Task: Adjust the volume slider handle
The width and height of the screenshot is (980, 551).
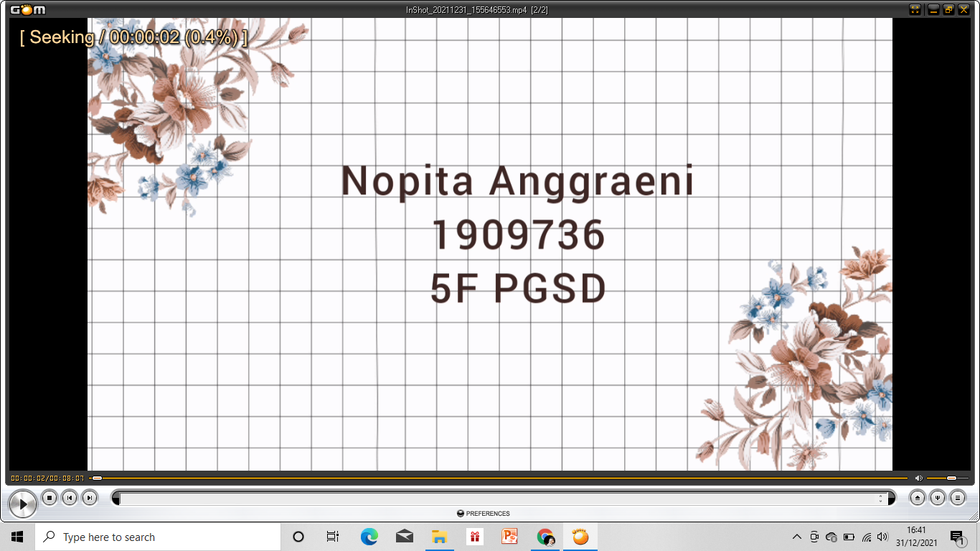Action: [951, 478]
